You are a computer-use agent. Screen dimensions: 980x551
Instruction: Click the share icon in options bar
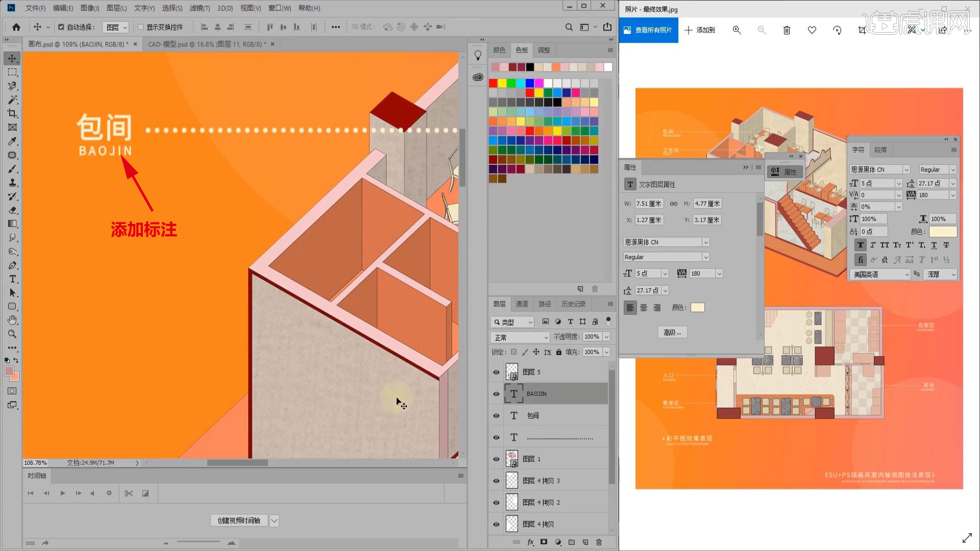607,27
